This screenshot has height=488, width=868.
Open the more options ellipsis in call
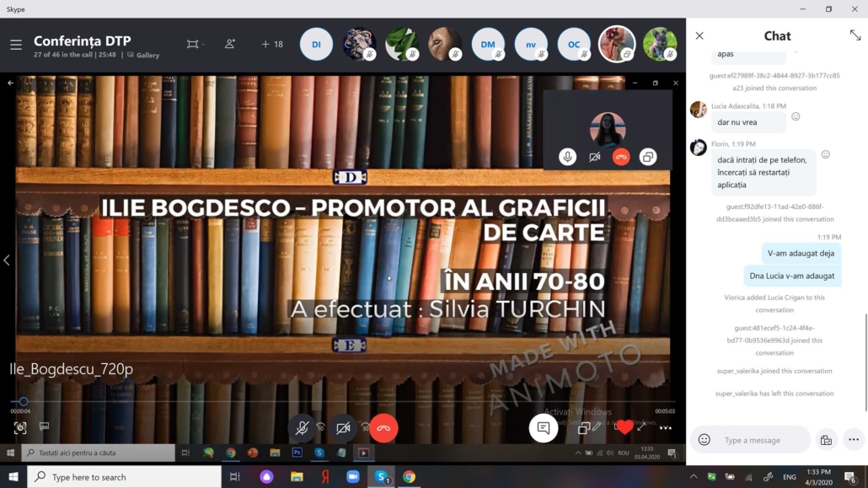coord(666,428)
